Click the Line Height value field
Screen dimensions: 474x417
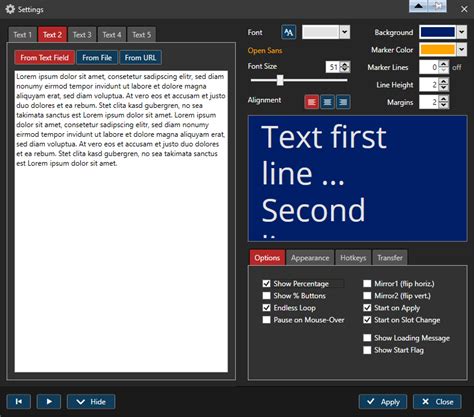tap(429, 85)
